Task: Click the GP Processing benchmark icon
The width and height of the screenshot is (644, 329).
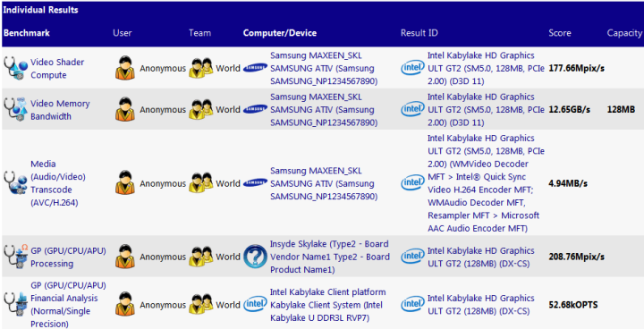Action: pos(15,257)
